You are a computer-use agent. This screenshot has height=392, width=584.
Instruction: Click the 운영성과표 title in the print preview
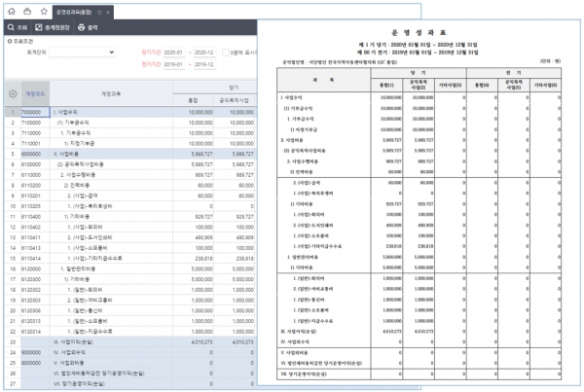419,32
